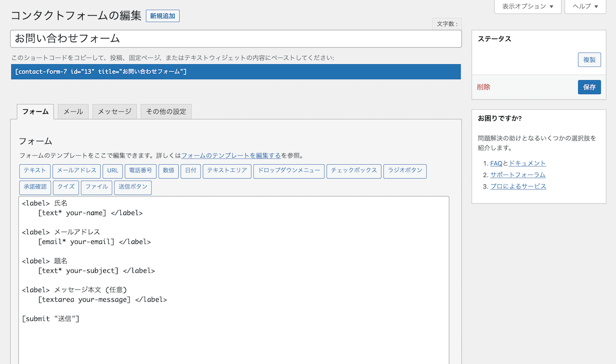This screenshot has width=616, height=364.
Task: Switch to the メール tab
Action: (73, 111)
